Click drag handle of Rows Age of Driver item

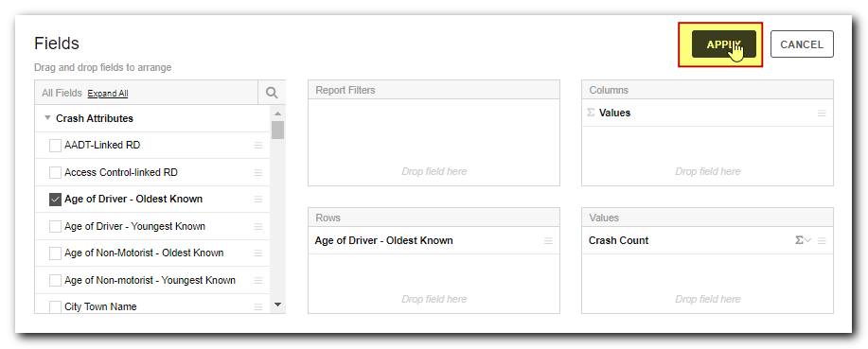point(548,240)
